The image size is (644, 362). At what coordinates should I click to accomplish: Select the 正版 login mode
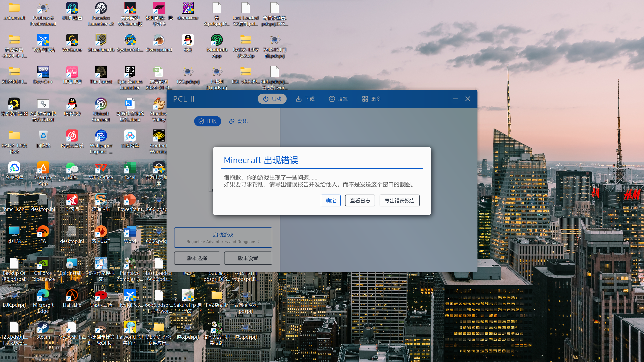(208, 121)
